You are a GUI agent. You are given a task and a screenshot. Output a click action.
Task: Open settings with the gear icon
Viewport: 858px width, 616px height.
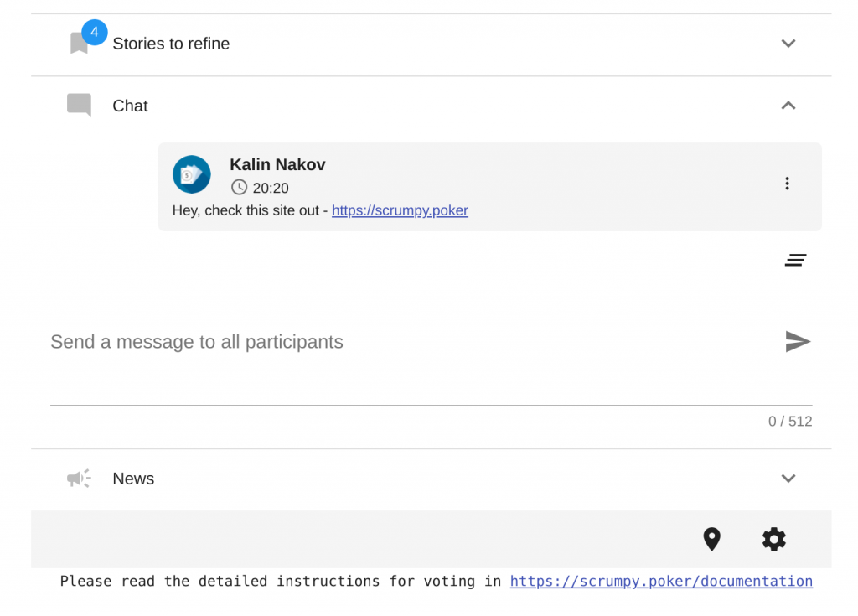pyautogui.click(x=773, y=540)
